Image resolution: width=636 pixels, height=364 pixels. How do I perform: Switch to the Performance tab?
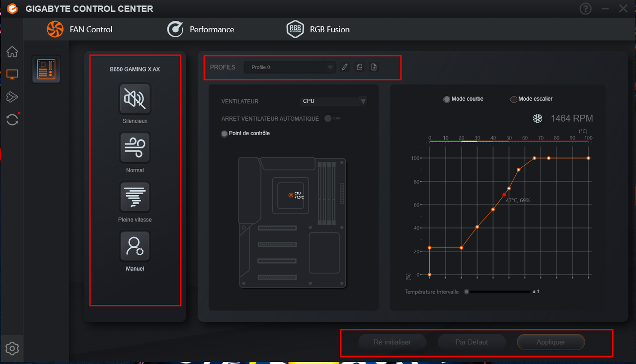point(201,29)
